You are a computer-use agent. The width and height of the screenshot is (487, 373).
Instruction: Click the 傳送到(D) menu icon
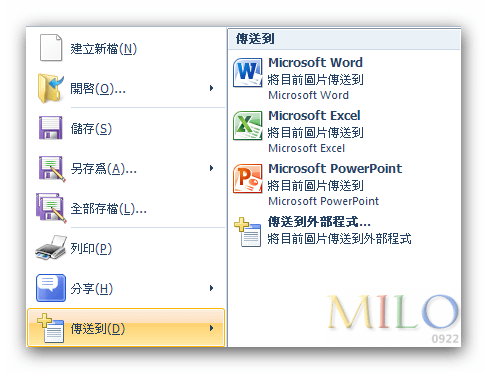[x=51, y=328]
